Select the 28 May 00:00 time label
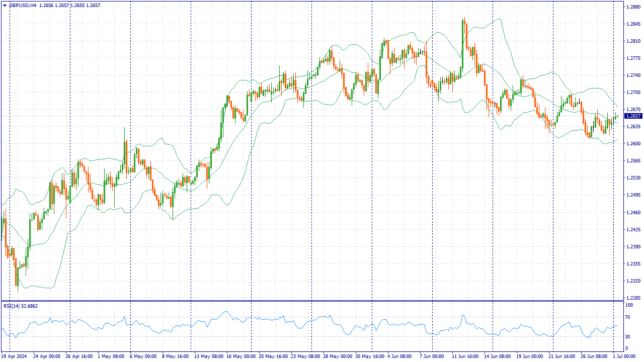644x362 pixels. point(338,356)
